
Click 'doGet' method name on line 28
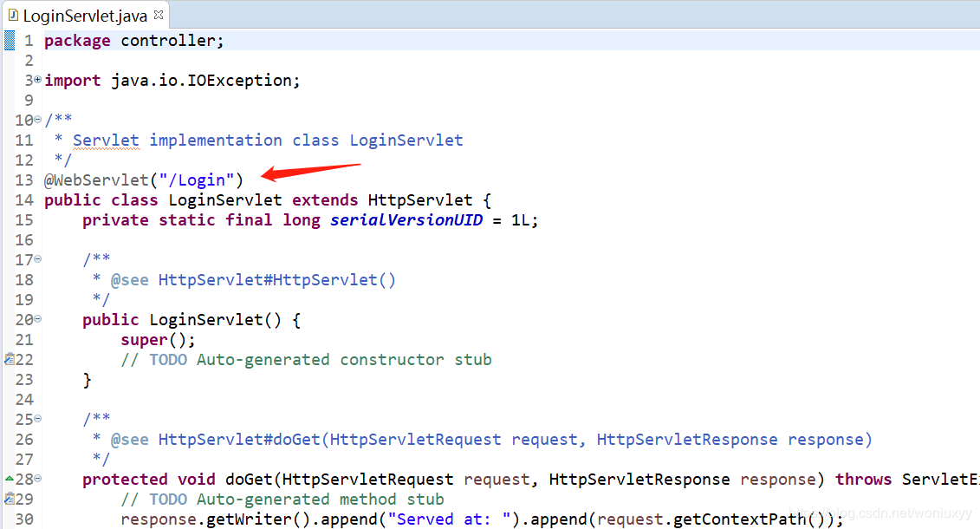click(x=249, y=480)
